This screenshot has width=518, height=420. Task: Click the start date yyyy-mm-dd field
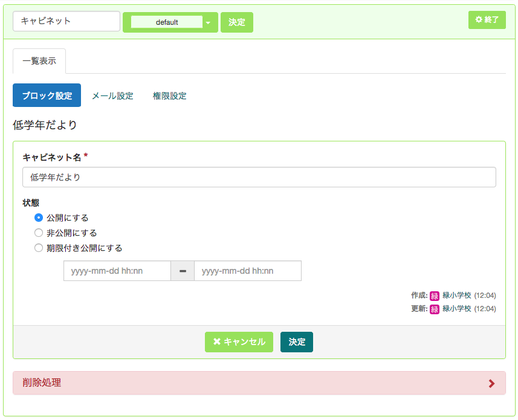117,271
